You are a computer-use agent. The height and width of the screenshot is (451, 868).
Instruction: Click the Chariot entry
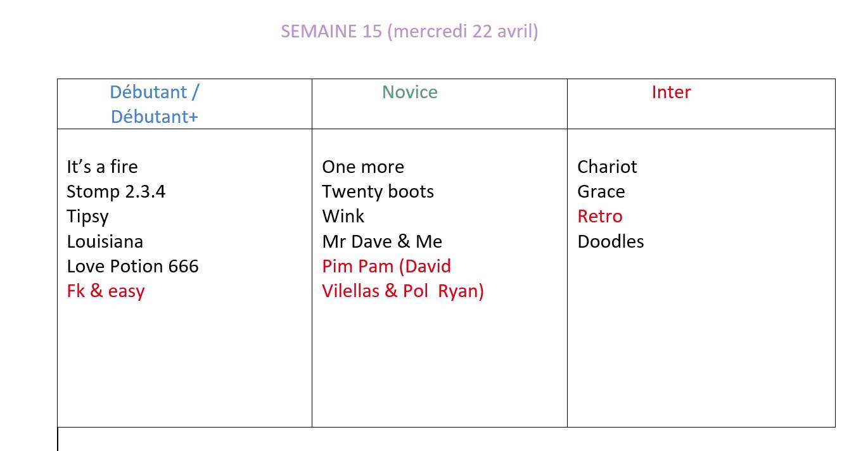[607, 167]
